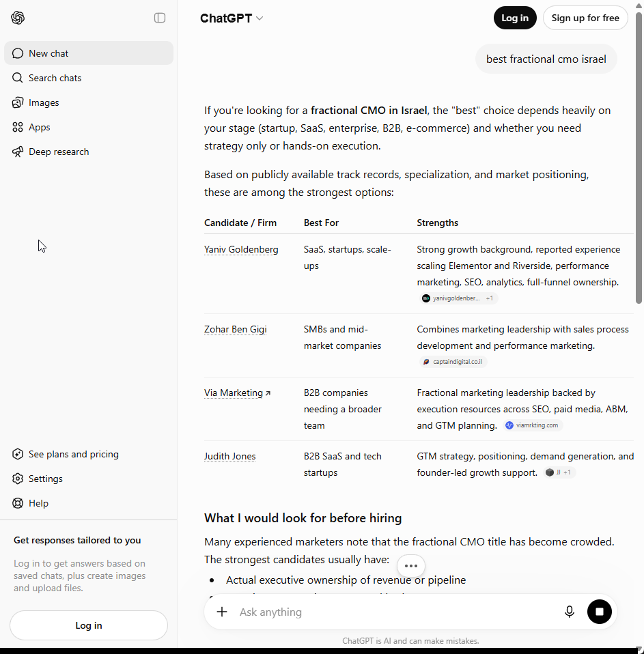Open the Via Marketing external link
This screenshot has height=654, width=644.
click(x=237, y=393)
